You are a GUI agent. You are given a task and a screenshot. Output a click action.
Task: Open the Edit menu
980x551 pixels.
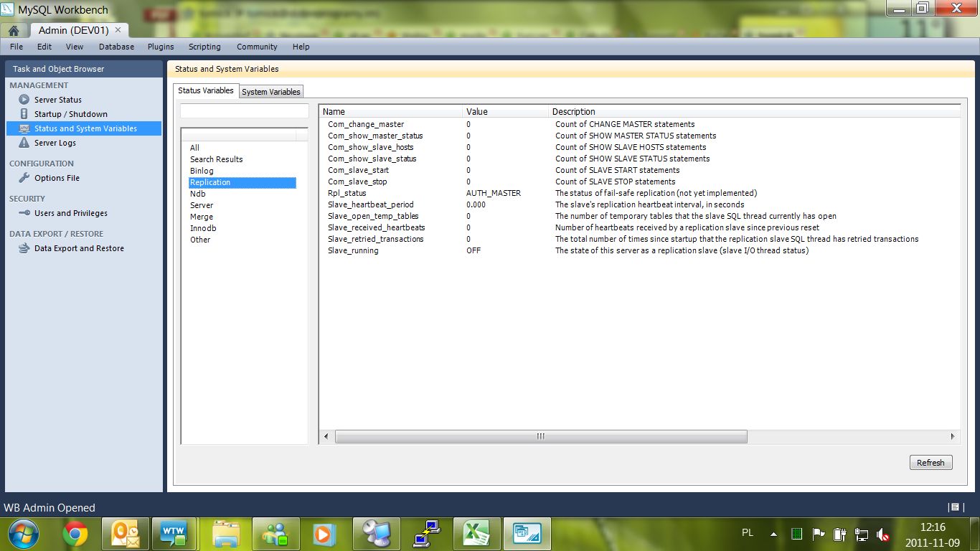tap(44, 47)
